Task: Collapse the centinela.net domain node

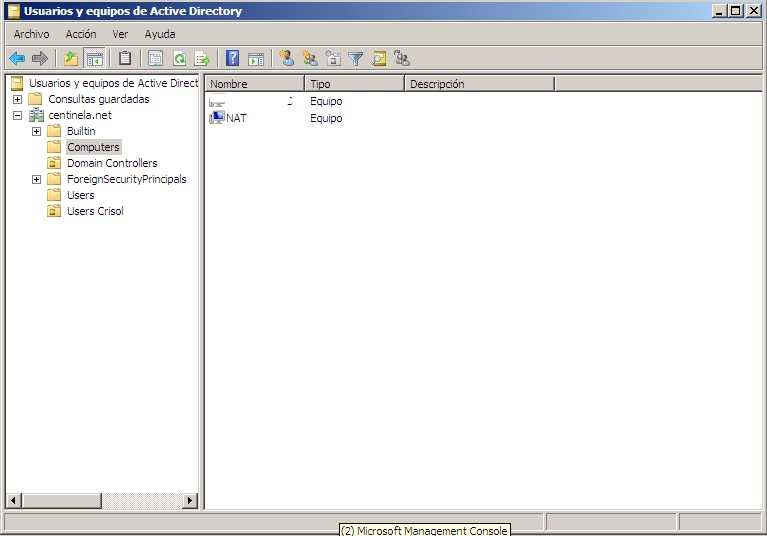Action: tap(18, 115)
